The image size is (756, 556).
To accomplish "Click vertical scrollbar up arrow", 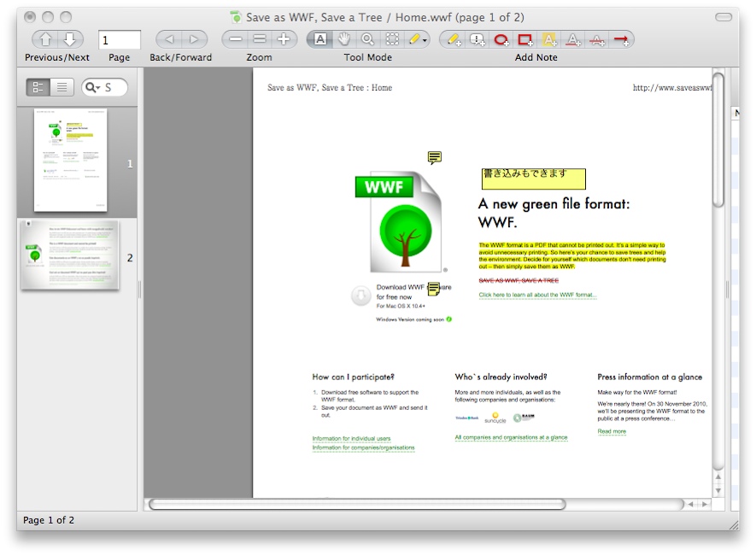I will [x=718, y=477].
